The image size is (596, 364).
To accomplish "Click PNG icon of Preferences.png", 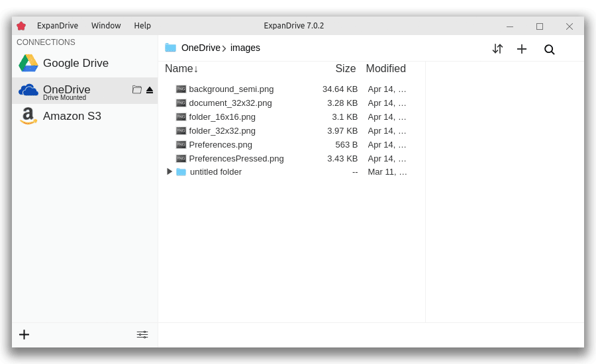I will (181, 145).
